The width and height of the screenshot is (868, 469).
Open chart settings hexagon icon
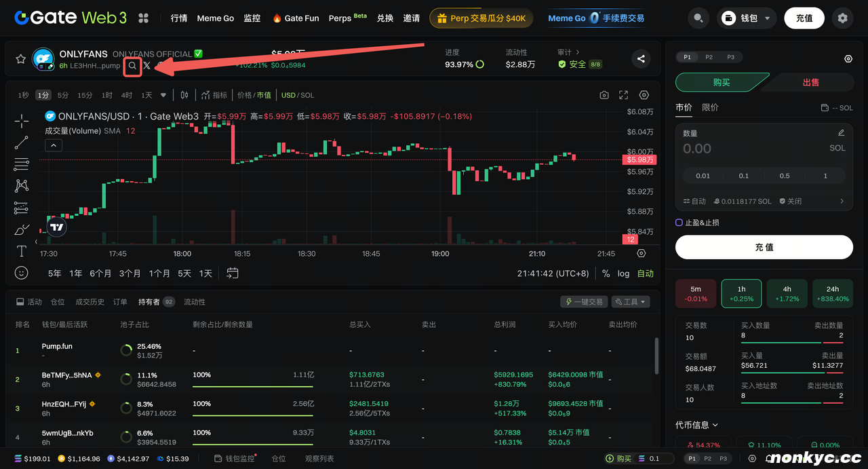pos(644,95)
